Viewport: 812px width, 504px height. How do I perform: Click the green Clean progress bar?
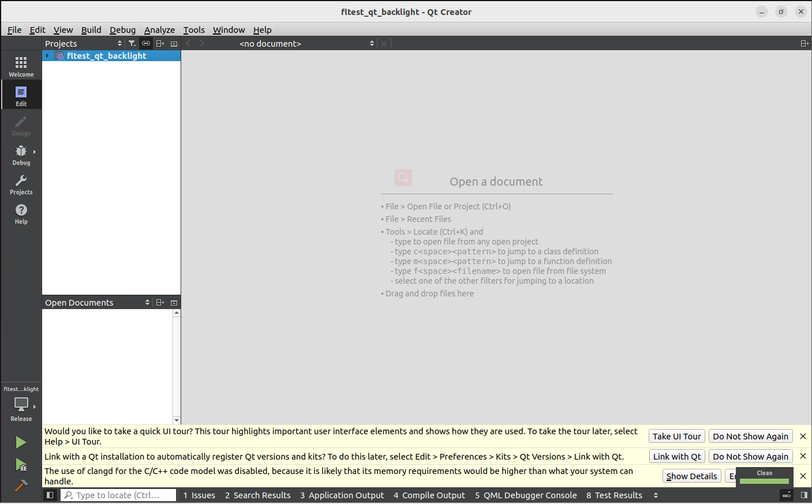click(x=764, y=481)
